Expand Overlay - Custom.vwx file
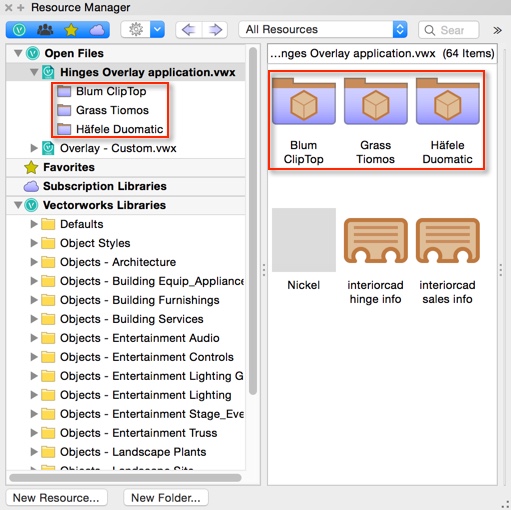Screen dimensions: 511x510 tap(34, 148)
